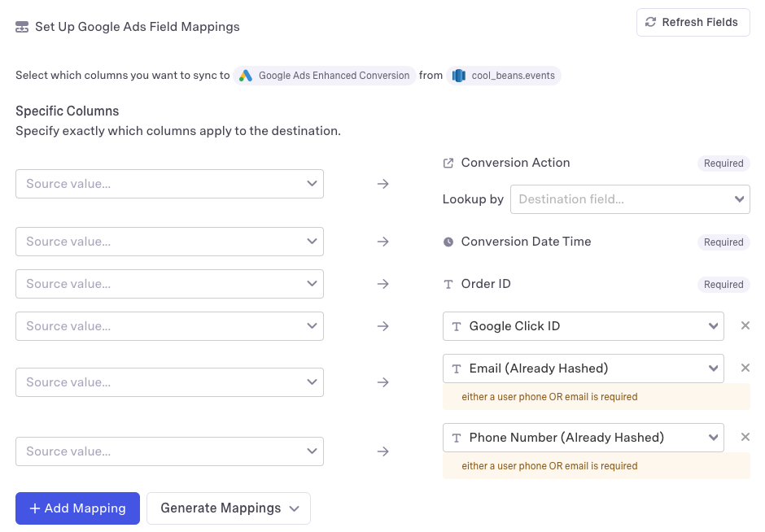Click the Google Ads logo icon
This screenshot has height=532, width=765.
(246, 76)
